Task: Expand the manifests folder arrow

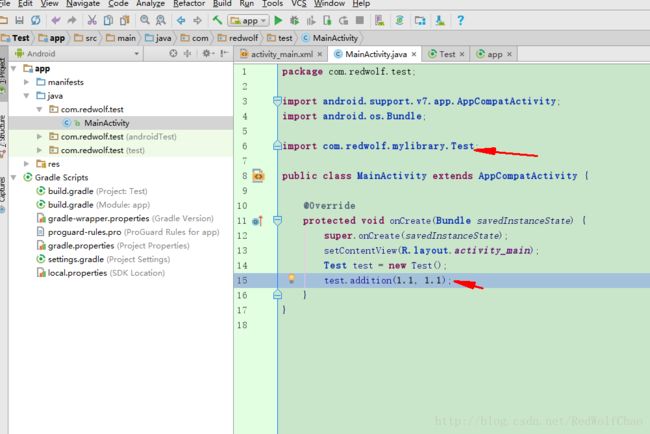Action: [x=27, y=82]
